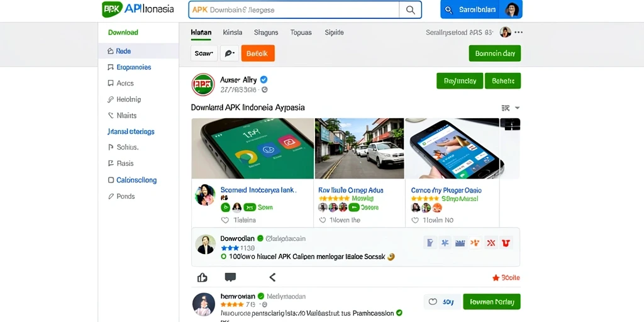Click the green Fowmen Nerlay button
The image size is (644, 322).
click(492, 302)
